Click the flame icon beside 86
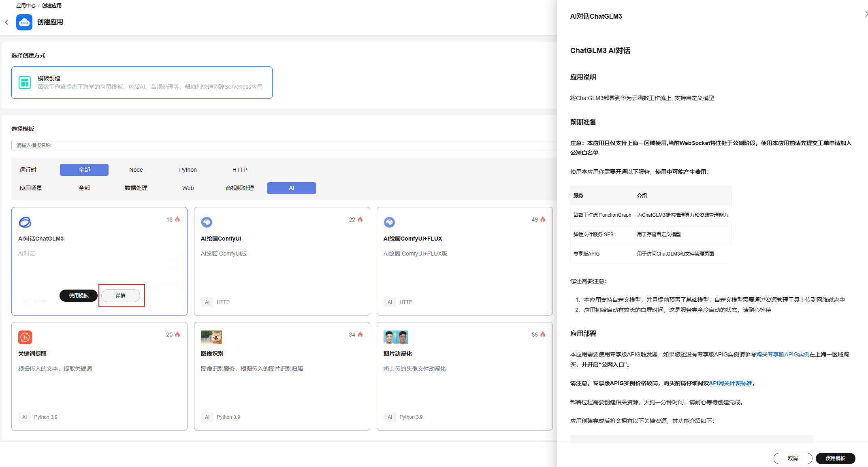 click(543, 335)
